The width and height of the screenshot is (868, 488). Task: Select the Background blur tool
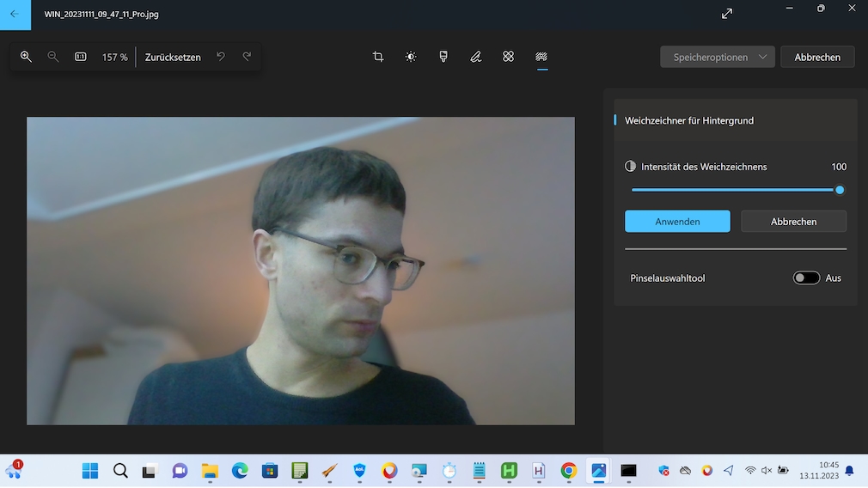tap(541, 57)
